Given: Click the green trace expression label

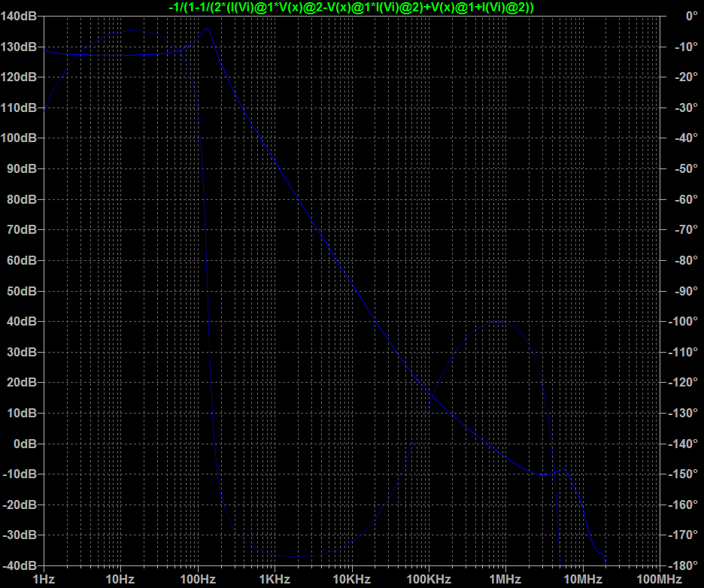Looking at the screenshot, I should point(351,8).
